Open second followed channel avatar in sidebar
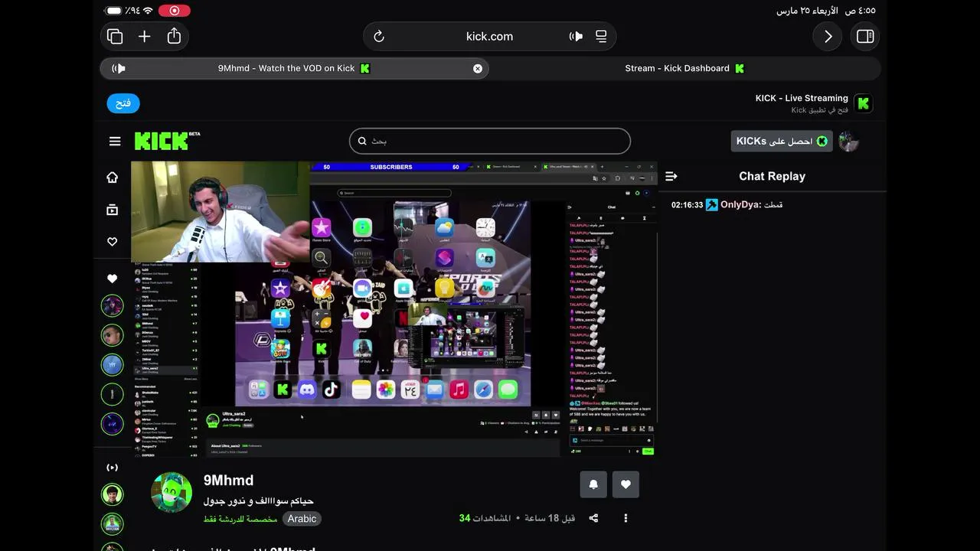The height and width of the screenshot is (551, 980). point(113,336)
